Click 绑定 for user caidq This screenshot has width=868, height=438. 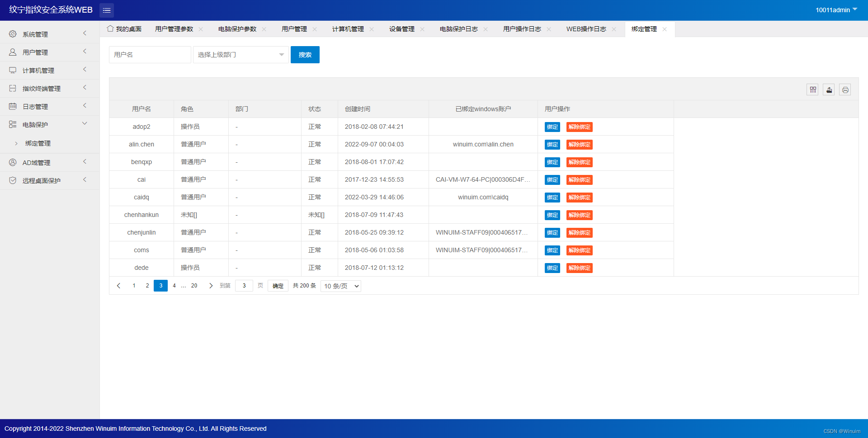[x=552, y=198]
